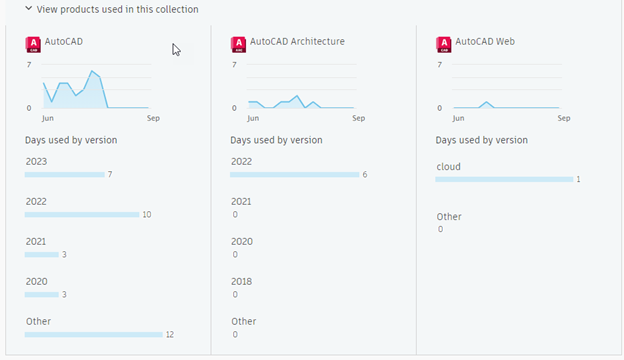This screenshot has width=624, height=360.
Task: Click the AutoCAD product icon
Action: [33, 45]
